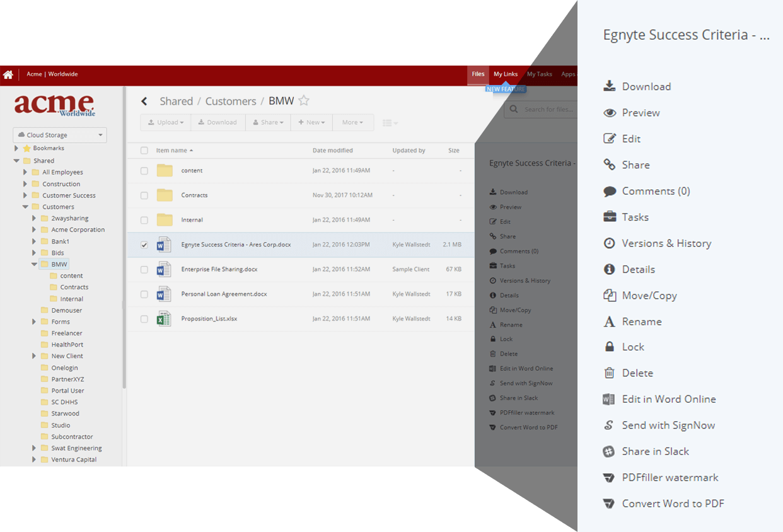The height and width of the screenshot is (532, 783).
Task: Star the BMW folder as a bookmark
Action: (304, 101)
